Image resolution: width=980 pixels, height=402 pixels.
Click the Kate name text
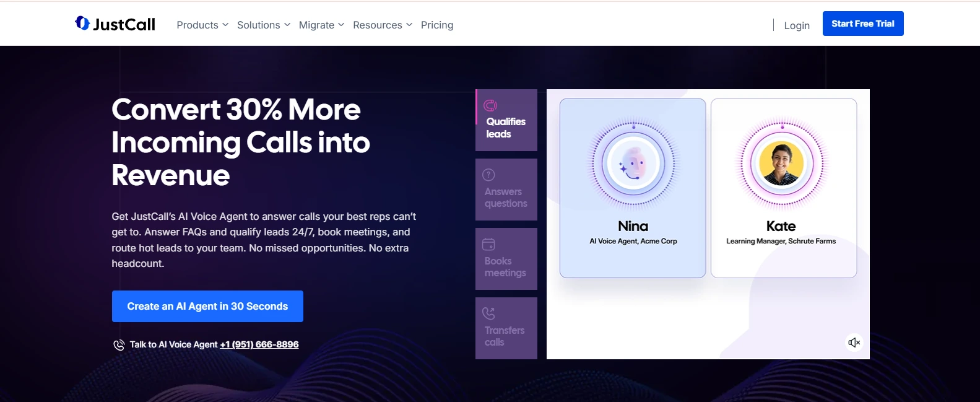(781, 226)
